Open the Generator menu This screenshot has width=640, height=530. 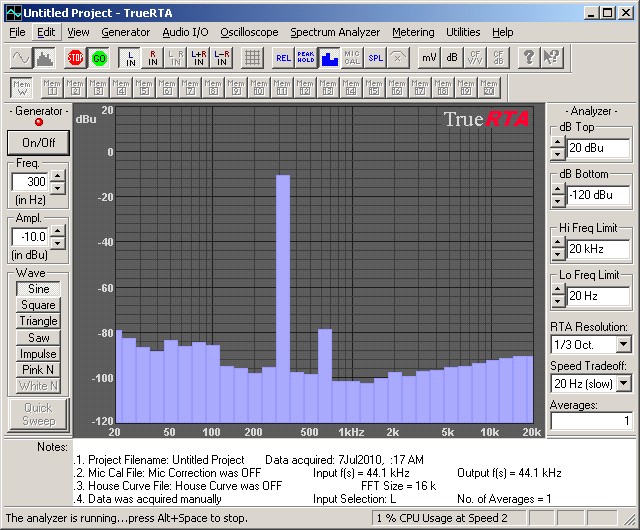click(x=125, y=32)
